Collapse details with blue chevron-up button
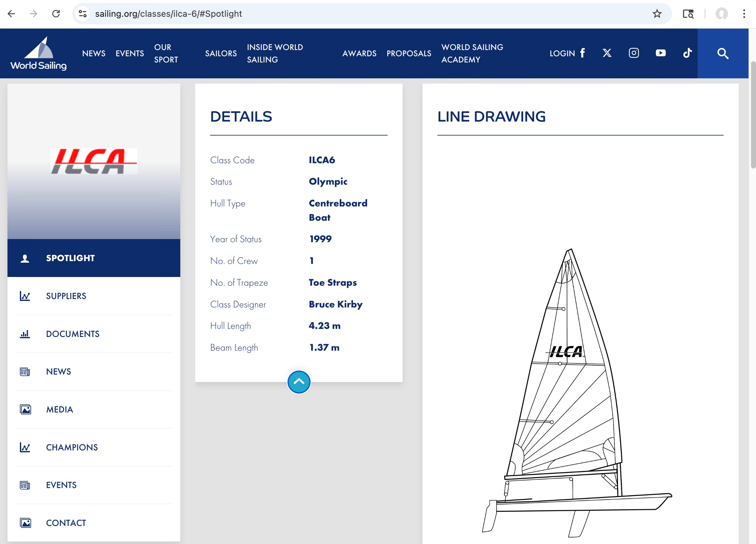Screen dimensions: 756x544 pyautogui.click(x=299, y=382)
